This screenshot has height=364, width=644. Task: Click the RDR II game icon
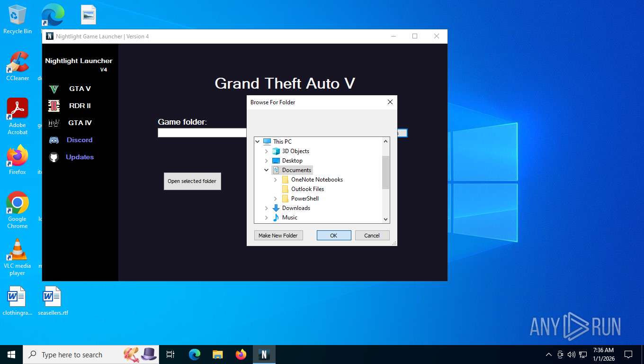[54, 106]
